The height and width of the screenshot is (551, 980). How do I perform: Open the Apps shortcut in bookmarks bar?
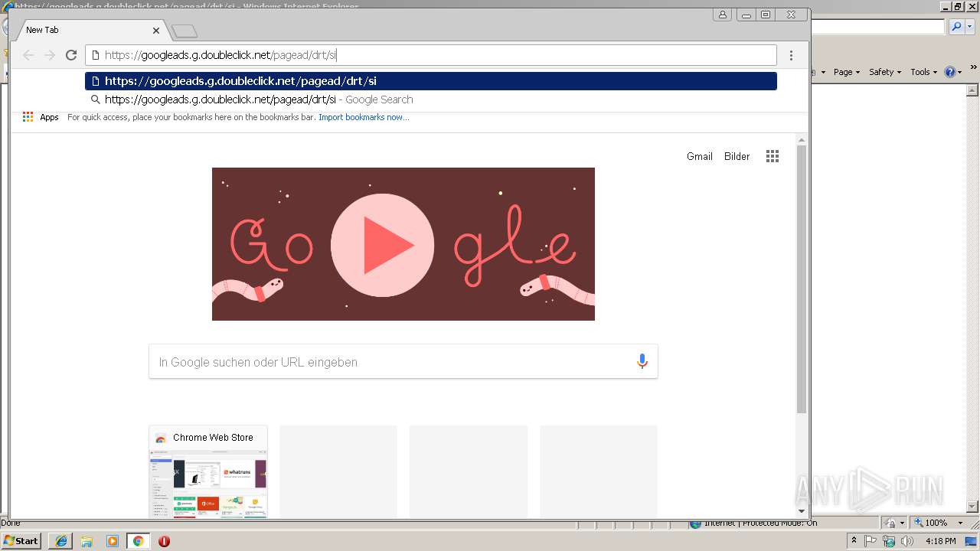41,117
